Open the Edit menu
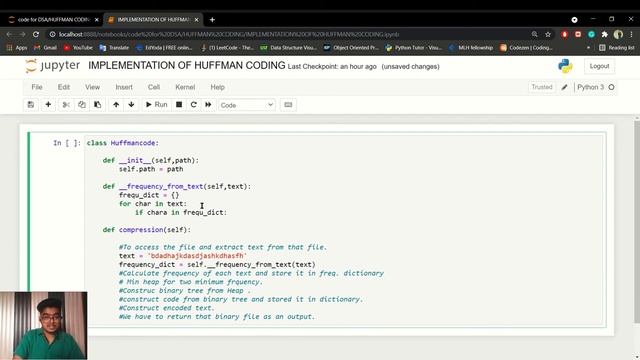This screenshot has width=640, height=360. [64, 87]
